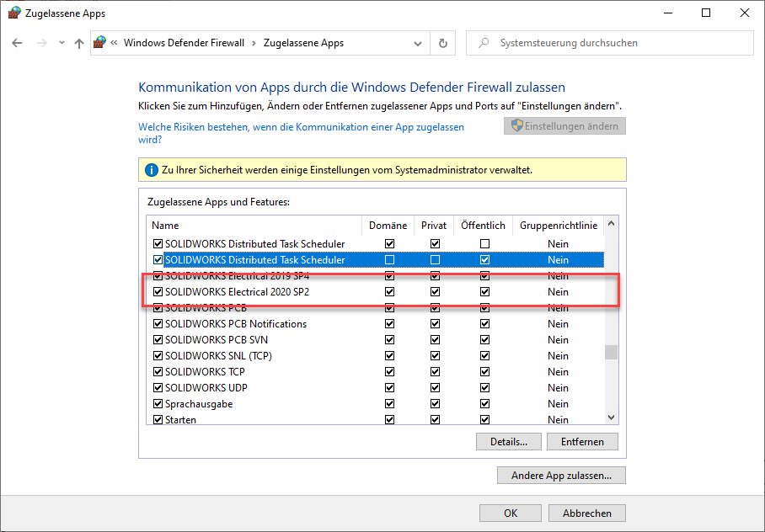Screen dimensions: 765x532
Task: Toggle Öffentlich checkbox for SOLIDWORKS TCP
Action: pos(484,372)
